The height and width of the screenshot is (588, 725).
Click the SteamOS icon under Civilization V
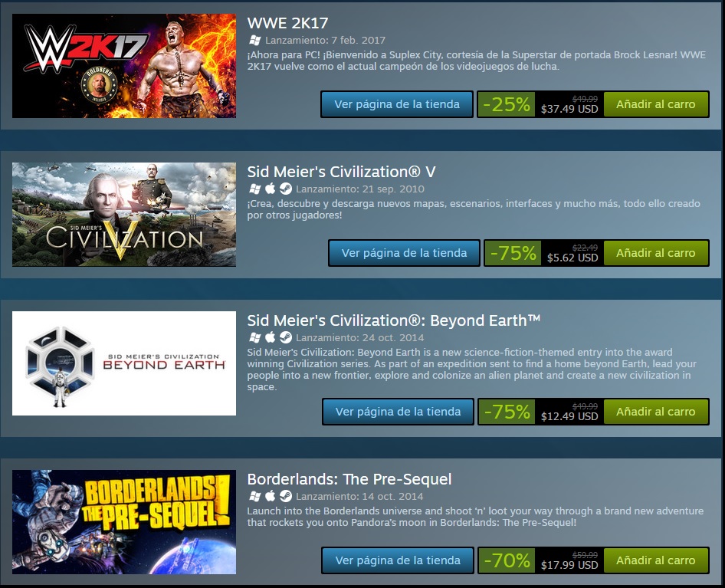(286, 189)
